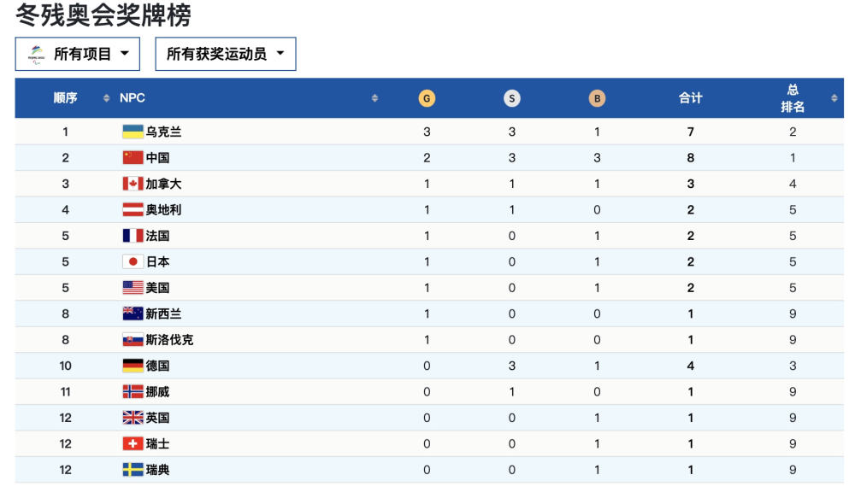Sort table by 顺序 column arrows

(107, 98)
